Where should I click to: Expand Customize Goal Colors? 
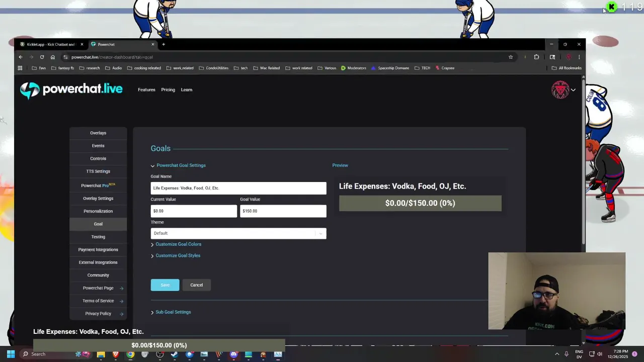click(176, 244)
